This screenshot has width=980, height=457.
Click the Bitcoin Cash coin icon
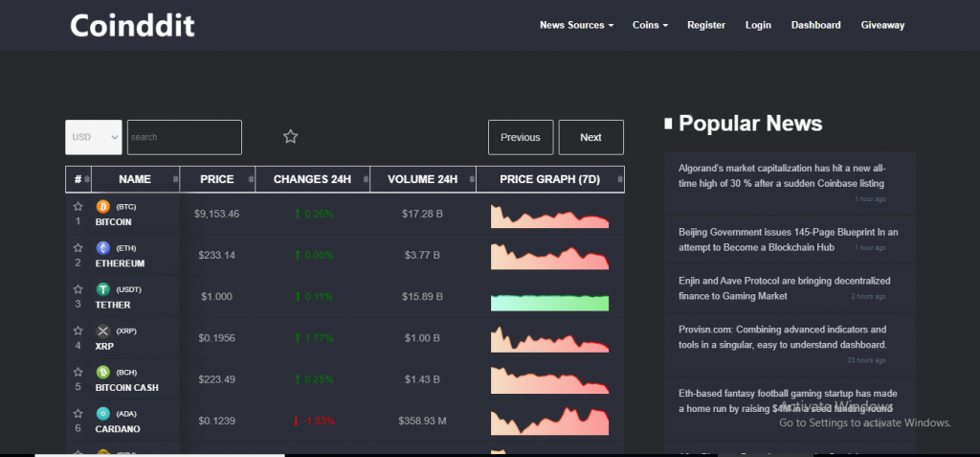(x=103, y=372)
